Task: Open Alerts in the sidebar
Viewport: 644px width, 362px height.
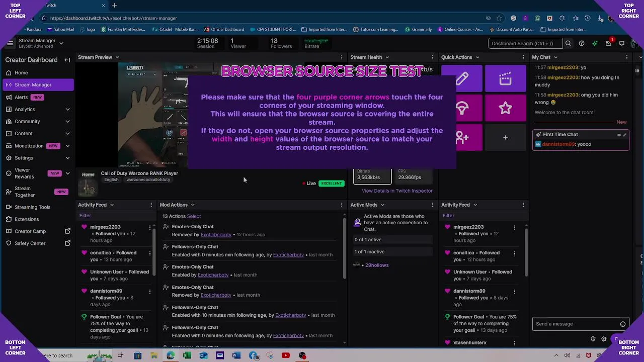Action: pos(21,97)
